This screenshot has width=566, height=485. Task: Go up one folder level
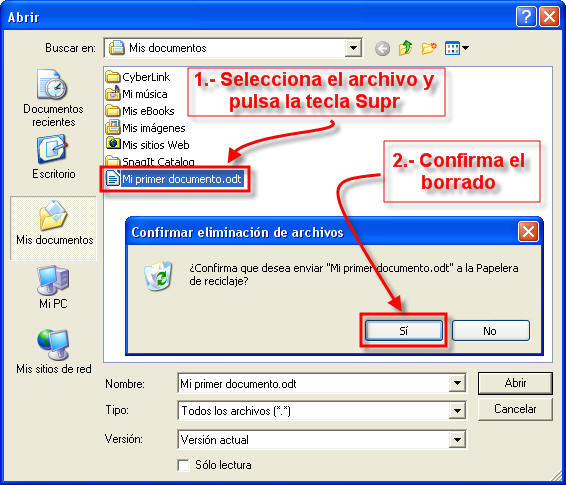pos(405,48)
